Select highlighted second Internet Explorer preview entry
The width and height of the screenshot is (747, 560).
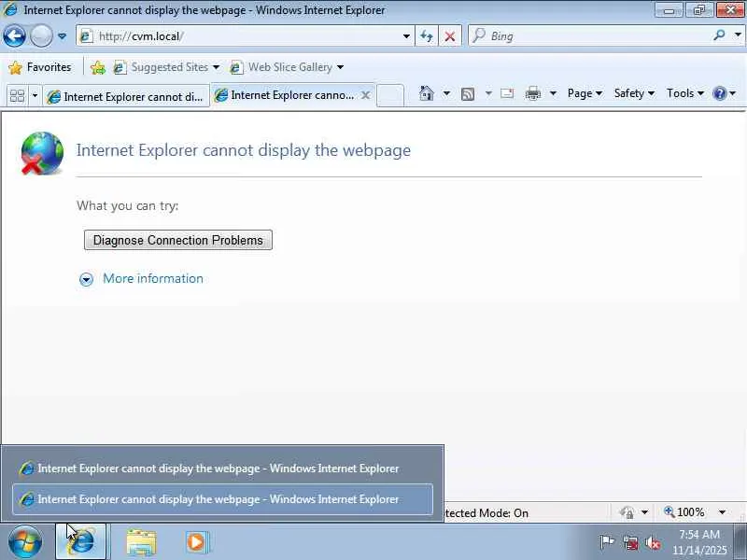(x=222, y=499)
